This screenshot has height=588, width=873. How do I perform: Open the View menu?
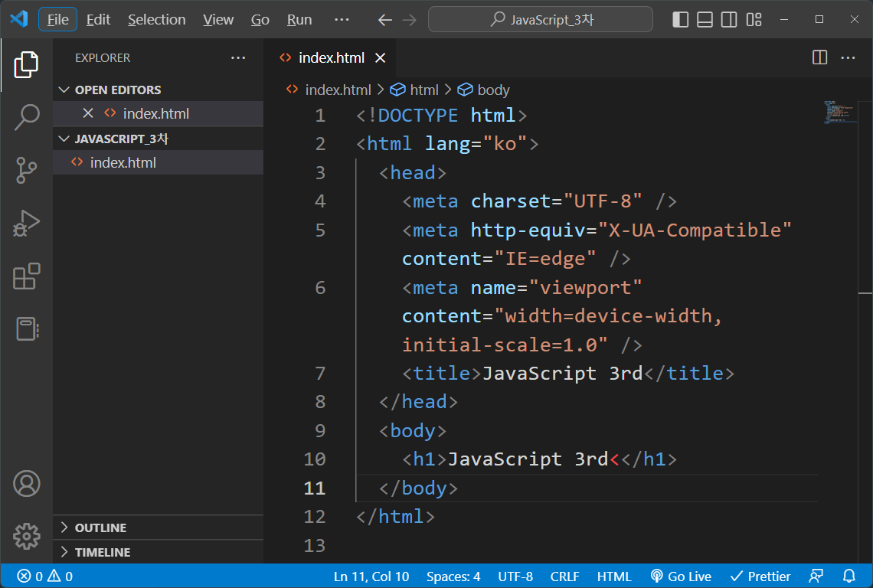pos(218,19)
